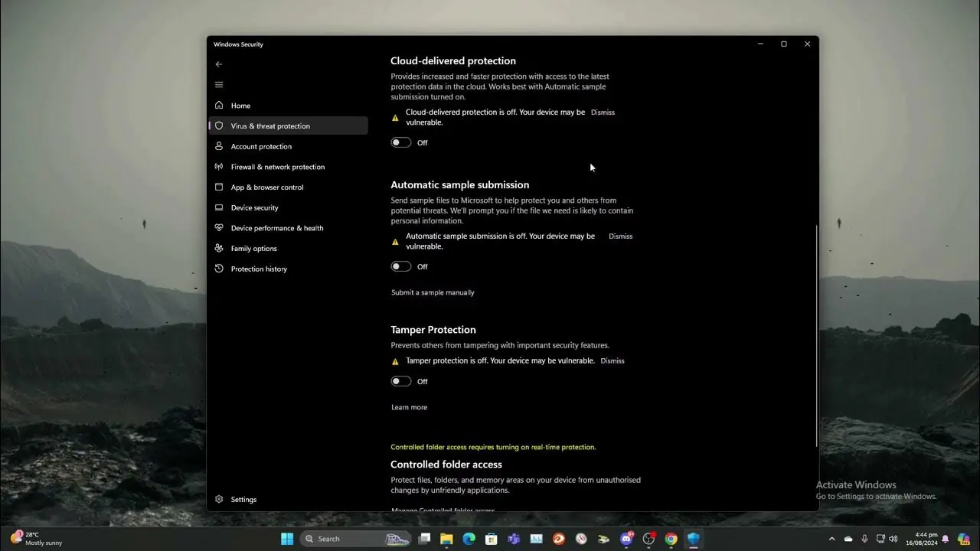The height and width of the screenshot is (551, 980).
Task: Dismiss the Tamper protection warning
Action: 612,360
